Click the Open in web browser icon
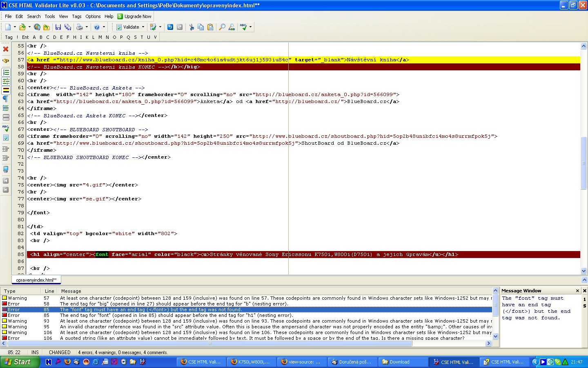Viewport: 588px width, 368px height. click(37, 27)
